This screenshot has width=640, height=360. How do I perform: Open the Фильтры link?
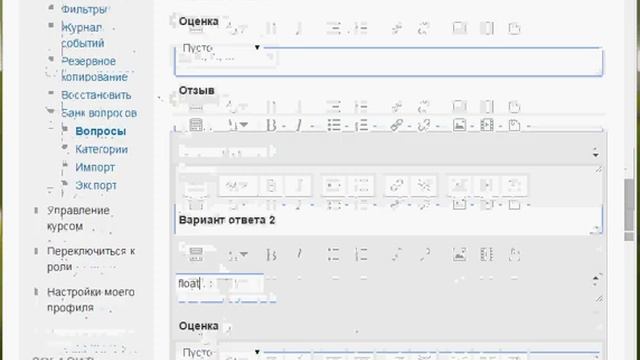point(84,9)
